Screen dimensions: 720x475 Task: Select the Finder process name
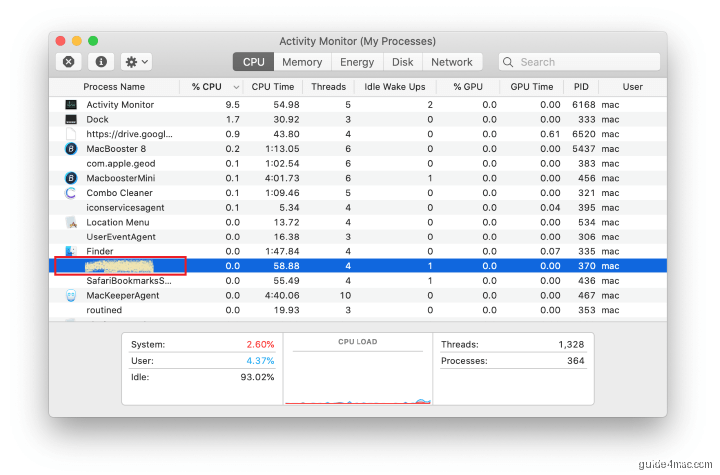100,251
